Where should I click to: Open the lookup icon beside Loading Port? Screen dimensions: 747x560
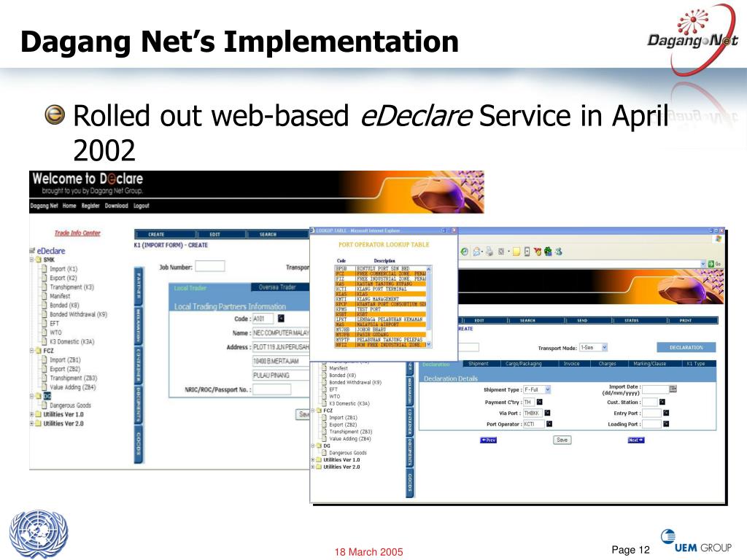(x=666, y=424)
